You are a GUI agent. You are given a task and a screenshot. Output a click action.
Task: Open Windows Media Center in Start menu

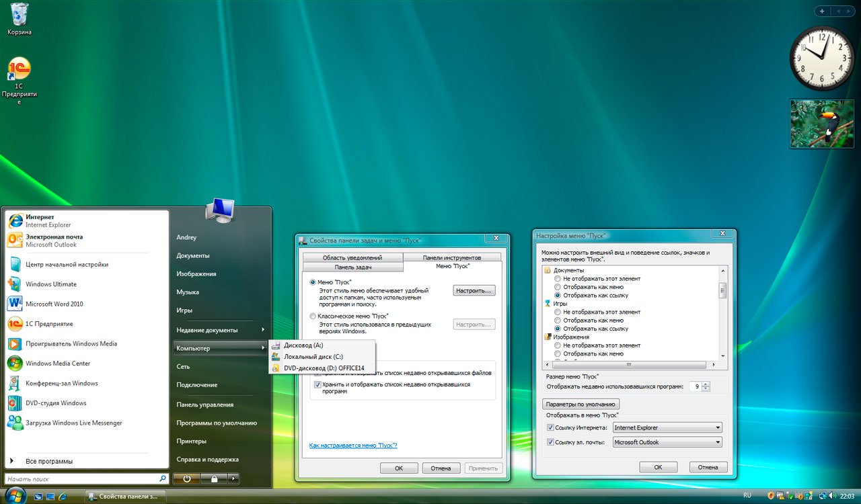(57, 364)
